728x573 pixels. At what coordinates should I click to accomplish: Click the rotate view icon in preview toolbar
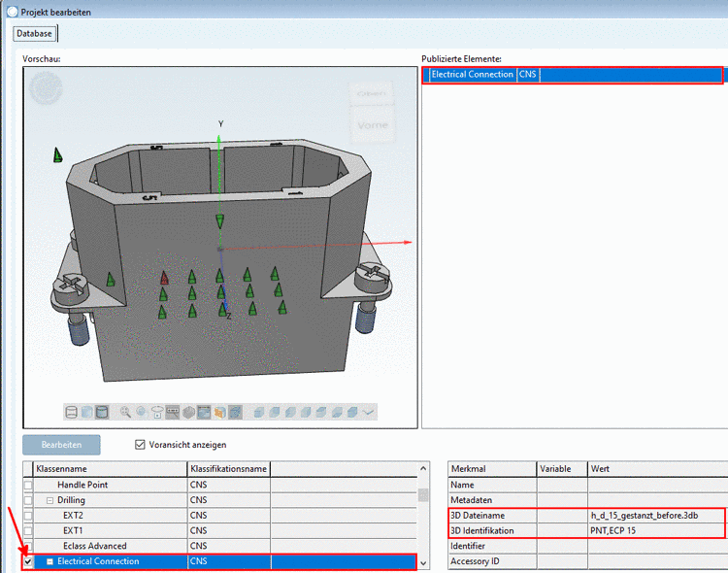point(142,412)
